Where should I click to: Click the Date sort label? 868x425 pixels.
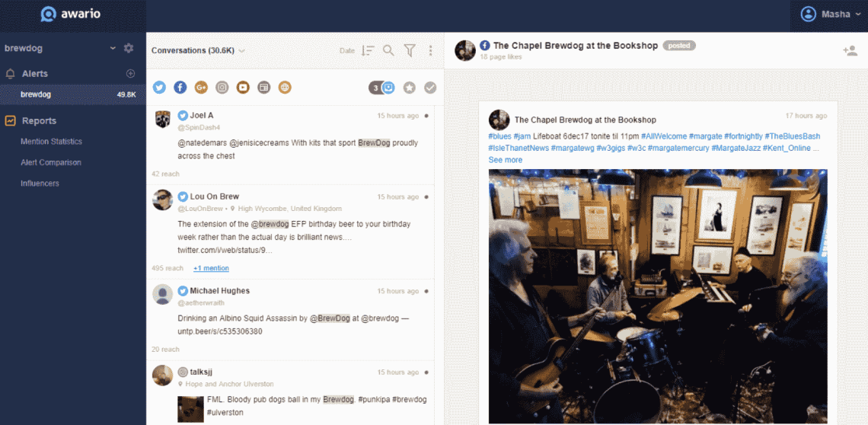pos(347,51)
